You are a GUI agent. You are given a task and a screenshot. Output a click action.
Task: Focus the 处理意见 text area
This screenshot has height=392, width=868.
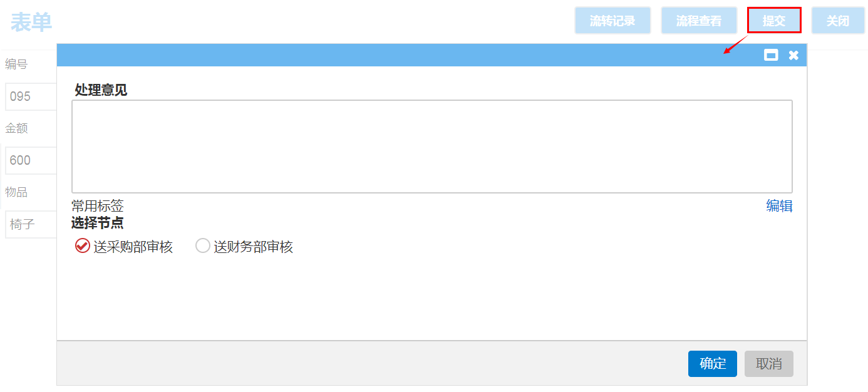point(431,147)
